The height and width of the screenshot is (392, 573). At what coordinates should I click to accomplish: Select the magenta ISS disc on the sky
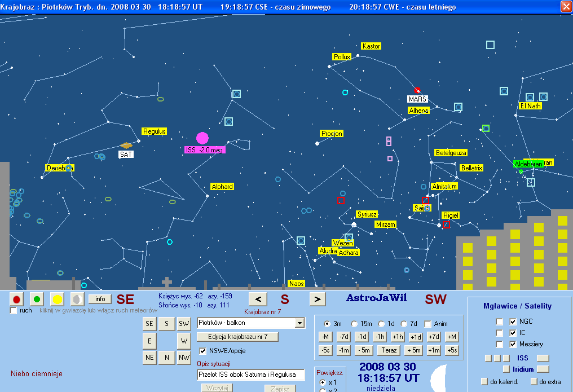click(x=202, y=138)
